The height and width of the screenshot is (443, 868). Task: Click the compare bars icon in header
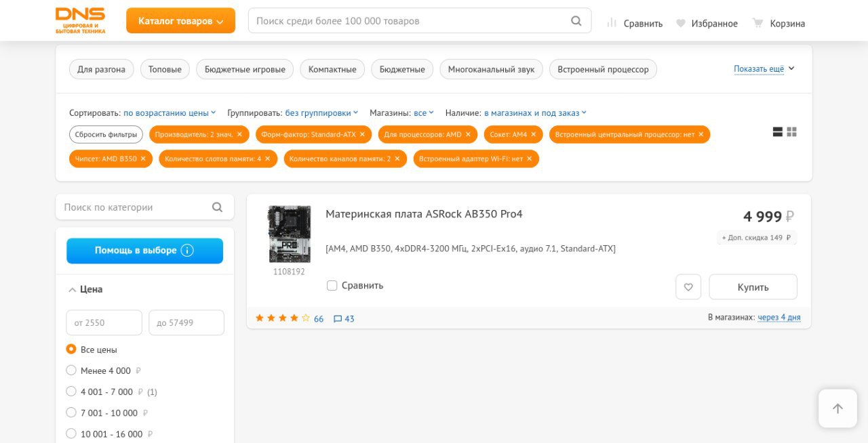pos(612,23)
